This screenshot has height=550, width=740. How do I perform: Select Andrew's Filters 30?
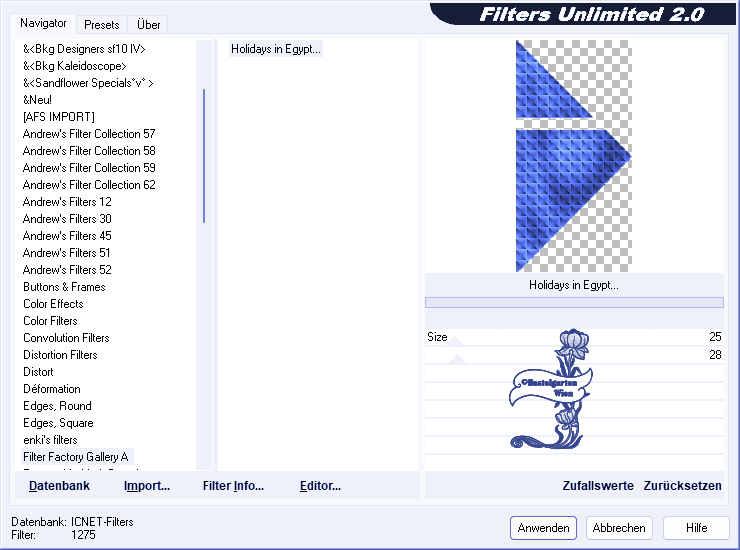[x=67, y=219]
